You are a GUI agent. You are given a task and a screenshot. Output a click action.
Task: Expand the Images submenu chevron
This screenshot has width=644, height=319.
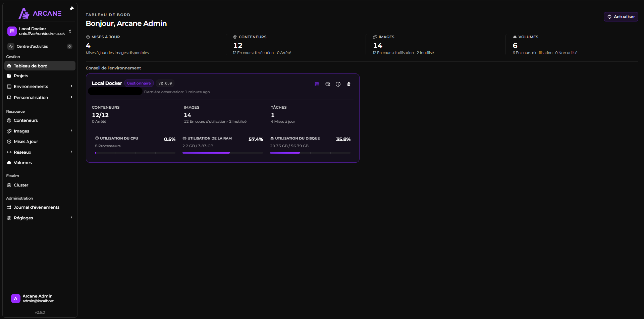[x=71, y=131]
